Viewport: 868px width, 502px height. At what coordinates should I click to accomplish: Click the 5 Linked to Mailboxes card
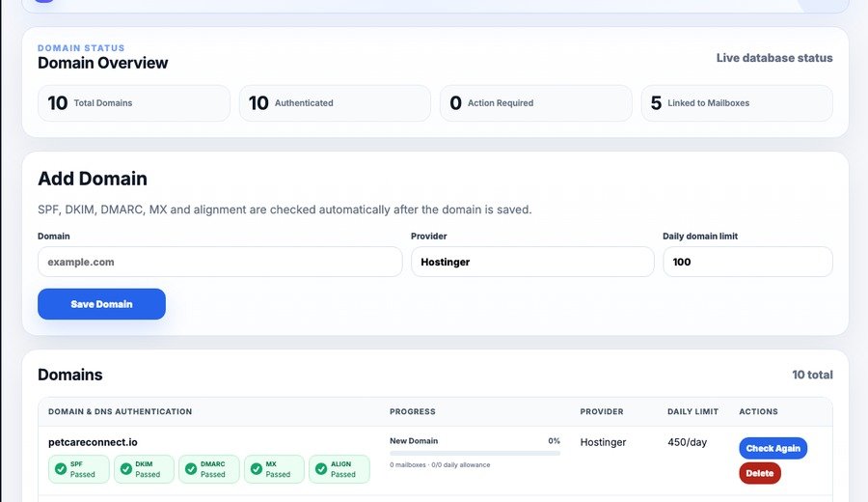(x=737, y=103)
